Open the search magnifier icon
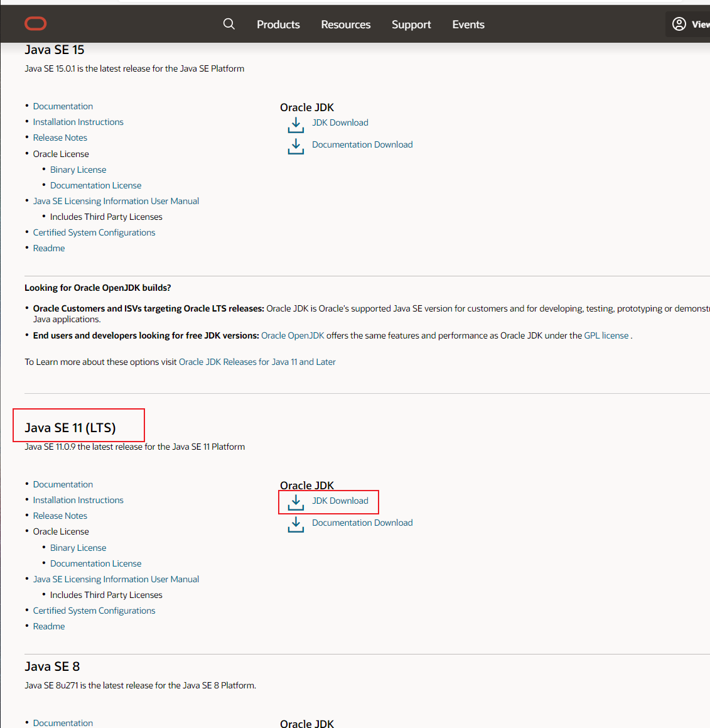Viewport: 710px width, 728px height. (x=229, y=24)
